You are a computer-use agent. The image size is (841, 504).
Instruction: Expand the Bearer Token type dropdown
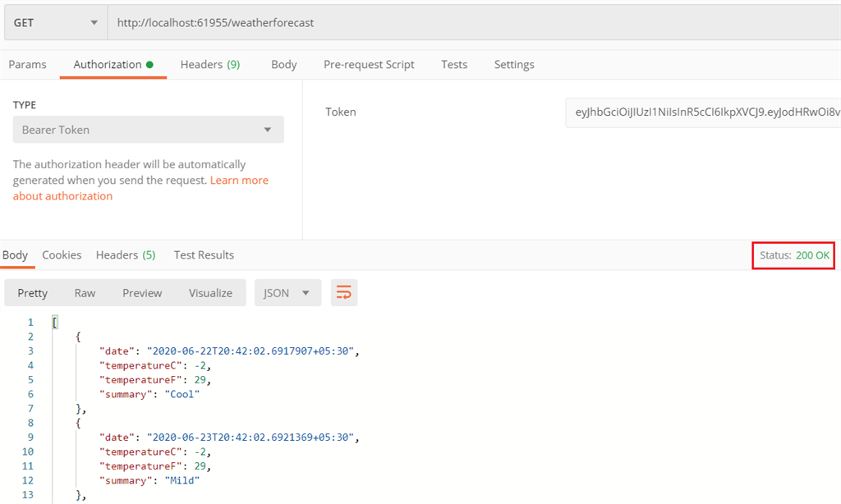(x=148, y=130)
